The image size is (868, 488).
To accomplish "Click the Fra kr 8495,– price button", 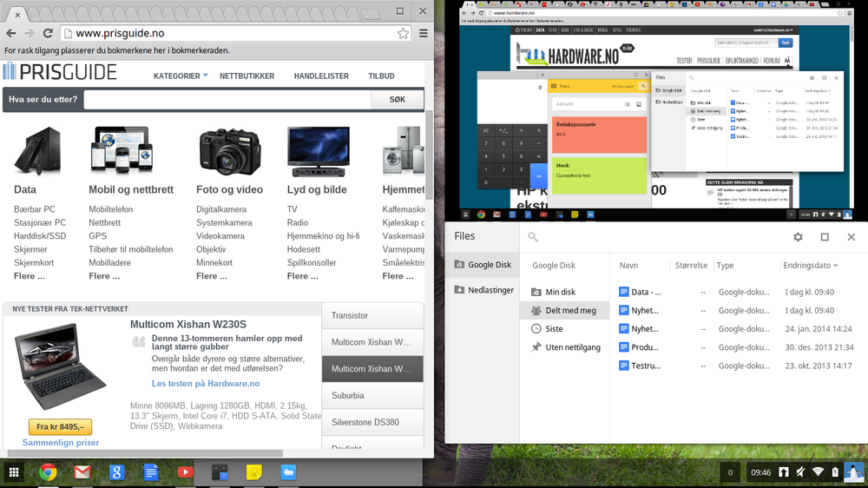I will tap(61, 427).
